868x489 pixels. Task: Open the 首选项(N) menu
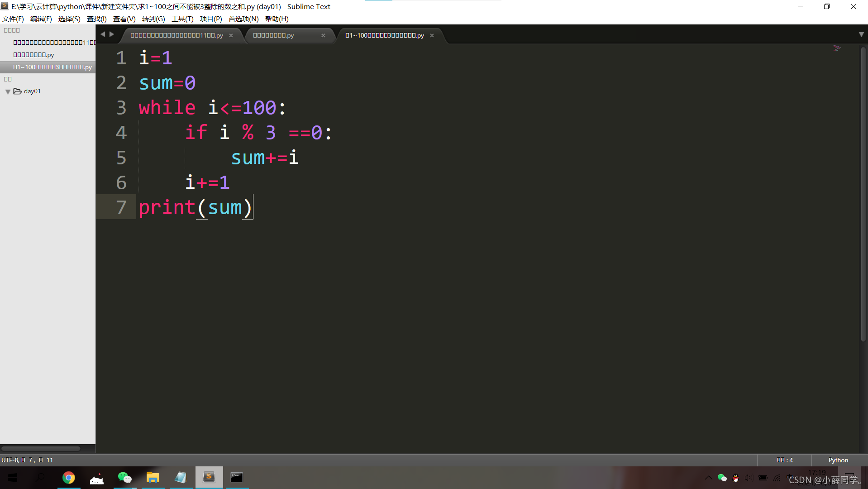(x=243, y=19)
